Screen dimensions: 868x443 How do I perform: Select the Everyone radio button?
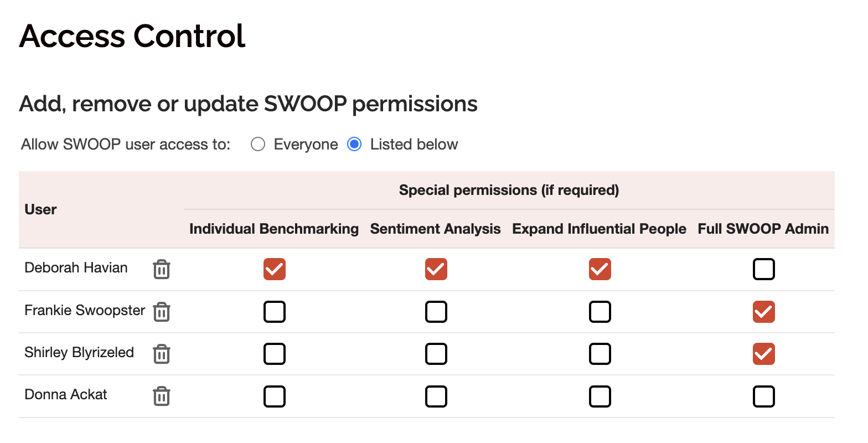258,144
